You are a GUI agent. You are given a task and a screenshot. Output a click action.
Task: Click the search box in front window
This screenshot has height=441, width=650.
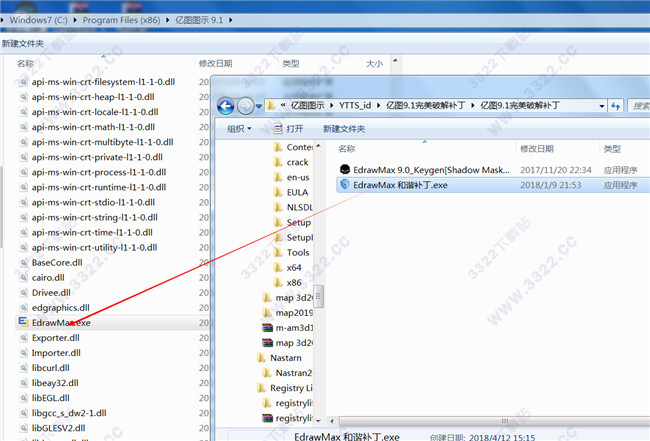coord(639,106)
